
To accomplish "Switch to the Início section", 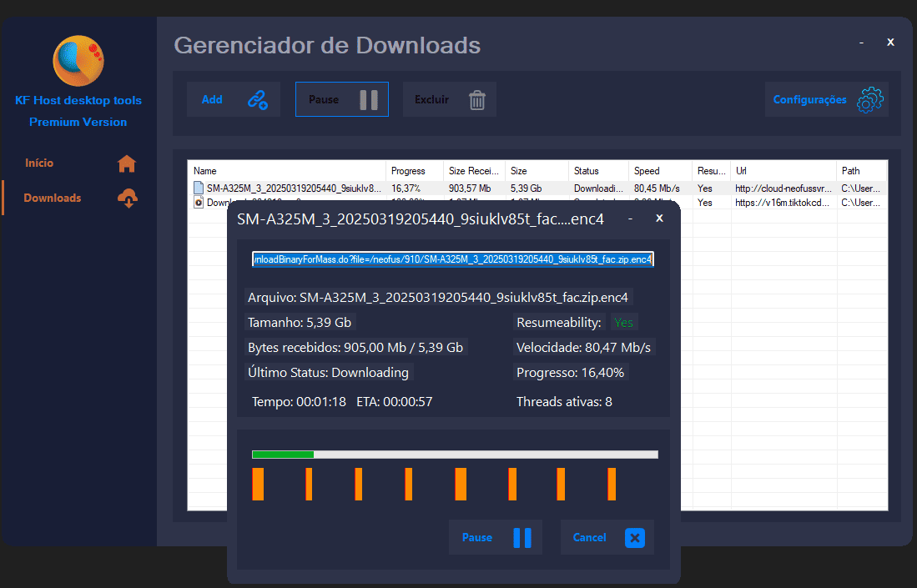I will [x=41, y=163].
